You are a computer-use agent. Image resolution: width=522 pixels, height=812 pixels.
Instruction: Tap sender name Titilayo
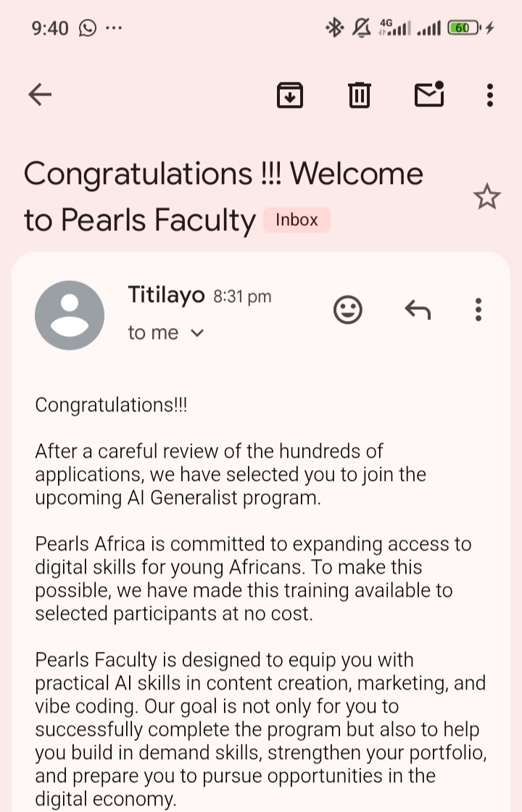pyautogui.click(x=167, y=295)
